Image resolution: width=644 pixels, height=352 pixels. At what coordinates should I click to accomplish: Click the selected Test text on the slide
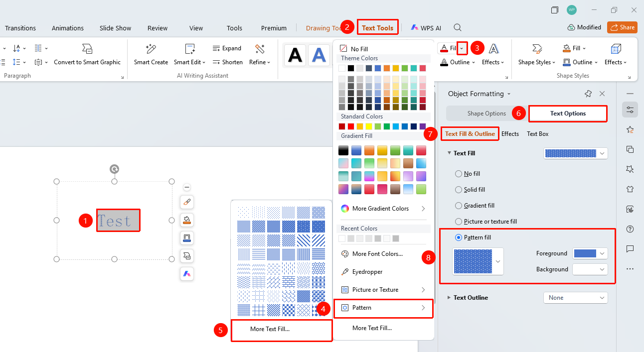coord(114,221)
